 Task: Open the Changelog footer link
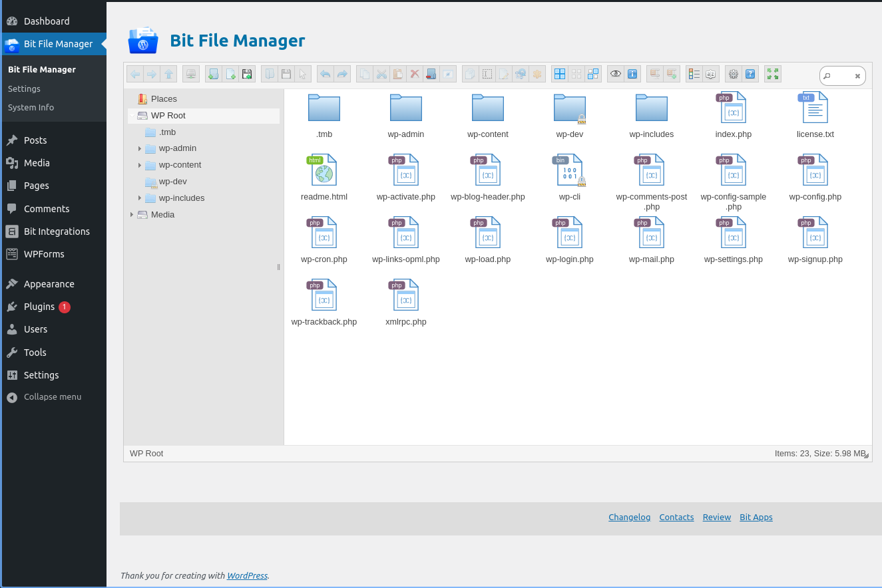pyautogui.click(x=629, y=517)
